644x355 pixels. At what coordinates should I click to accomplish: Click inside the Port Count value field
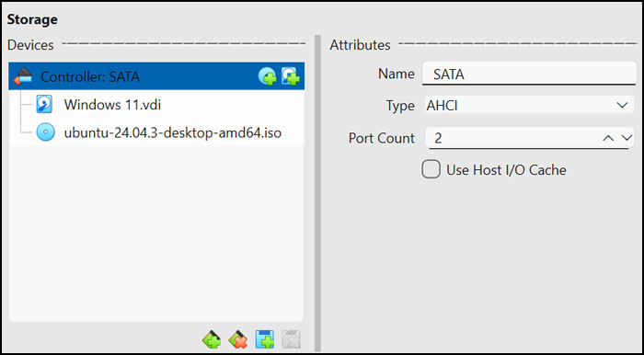(x=513, y=138)
